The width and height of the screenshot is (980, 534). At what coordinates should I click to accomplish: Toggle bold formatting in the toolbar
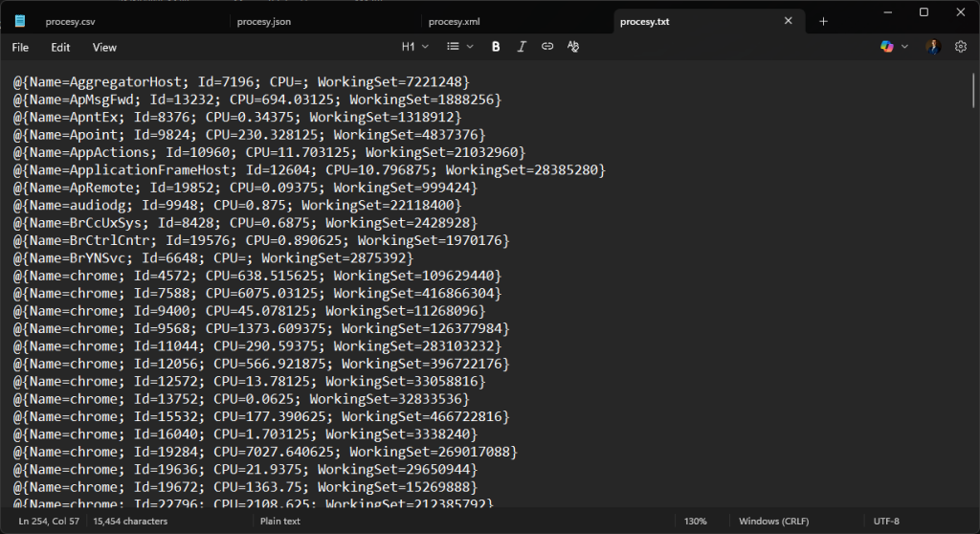point(496,46)
